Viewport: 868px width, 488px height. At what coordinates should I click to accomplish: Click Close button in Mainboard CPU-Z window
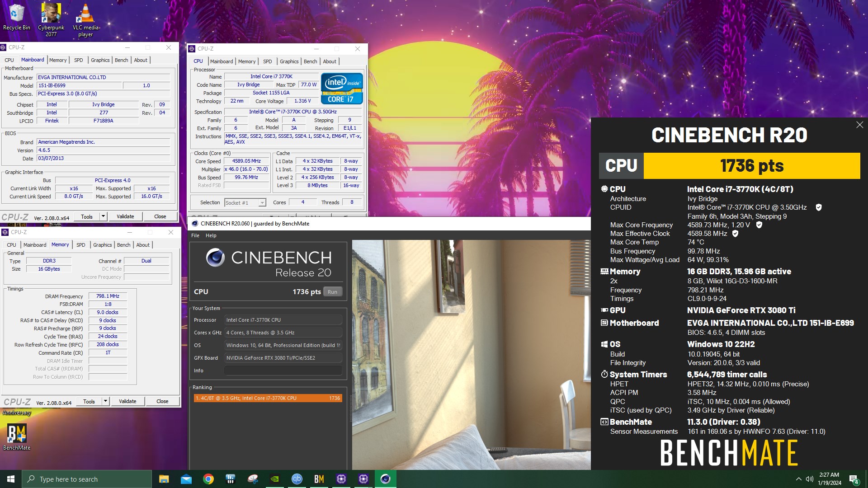coord(160,216)
